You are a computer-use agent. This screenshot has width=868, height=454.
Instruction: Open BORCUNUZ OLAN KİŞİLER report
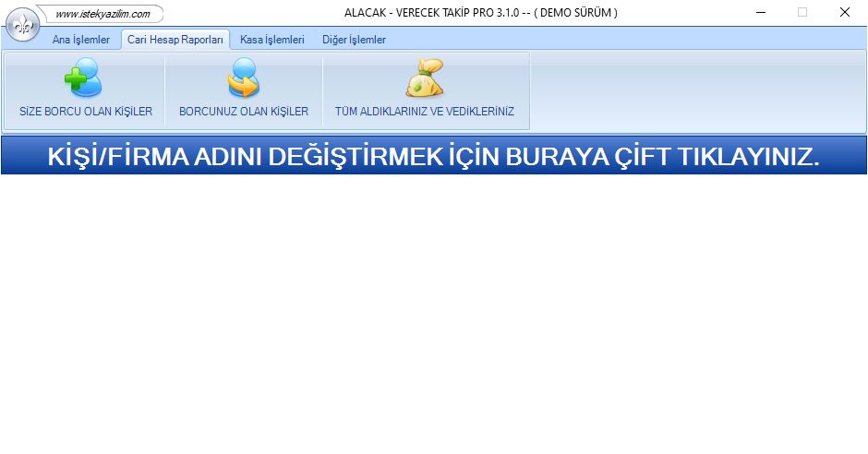pyautogui.click(x=244, y=90)
